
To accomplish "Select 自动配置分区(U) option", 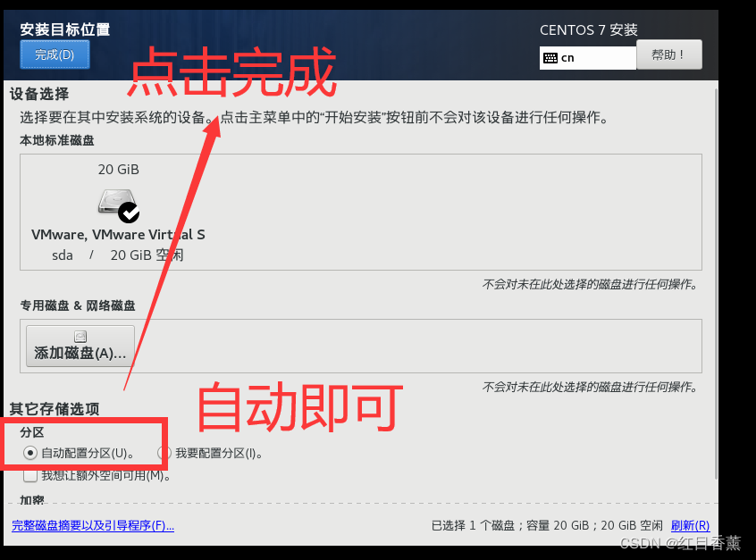I will 31,453.
